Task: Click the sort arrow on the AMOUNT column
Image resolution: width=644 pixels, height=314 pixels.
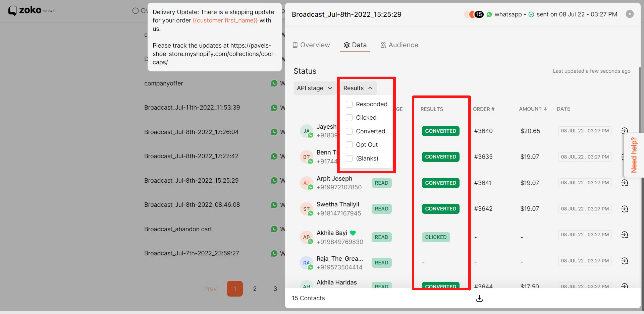Action: 545,109
